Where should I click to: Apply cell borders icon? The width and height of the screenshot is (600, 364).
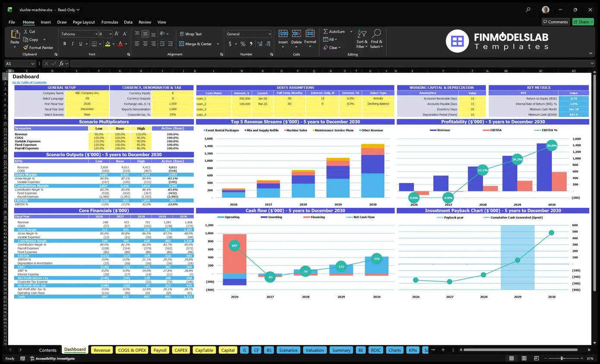pos(94,44)
